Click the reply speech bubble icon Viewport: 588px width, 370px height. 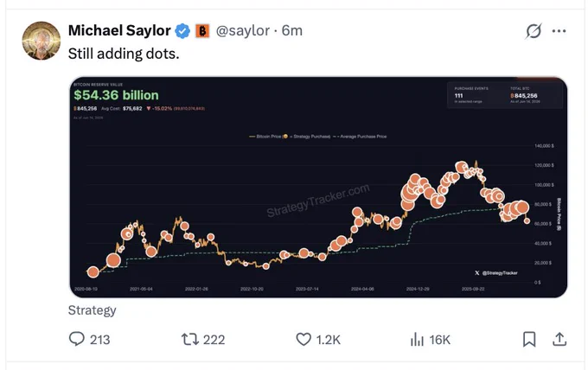tap(77, 339)
